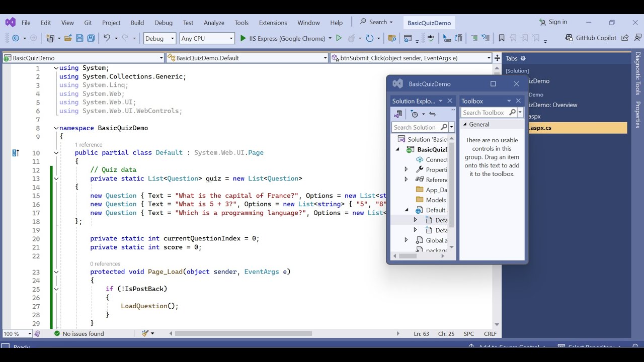Screen dimensions: 644x362
Task: Click the switch views icon in Solution Explorer
Action: (398, 114)
